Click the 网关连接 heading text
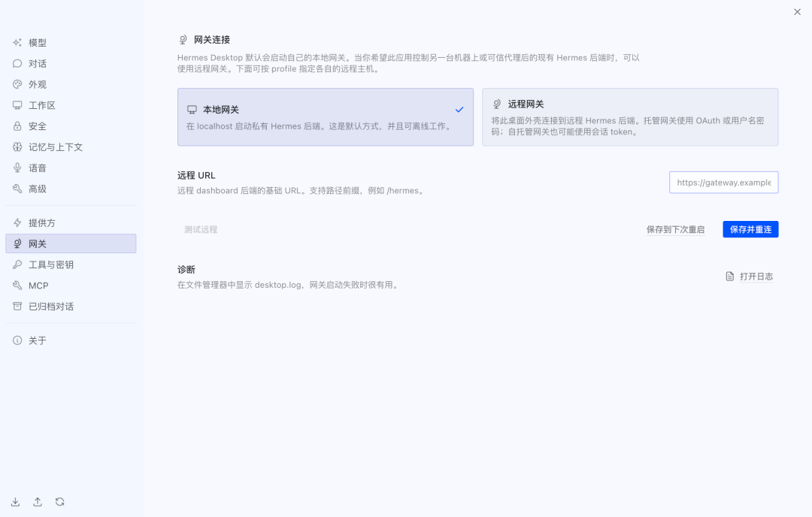The width and height of the screenshot is (812, 517). [212, 40]
